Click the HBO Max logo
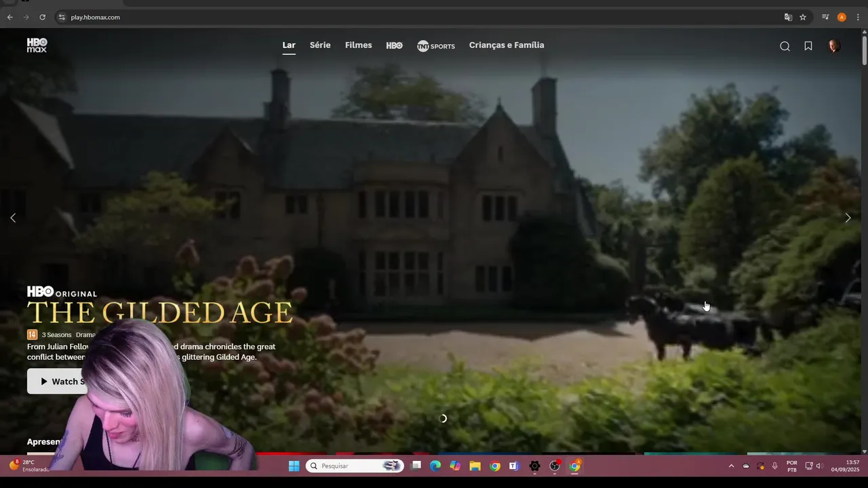 tap(37, 45)
